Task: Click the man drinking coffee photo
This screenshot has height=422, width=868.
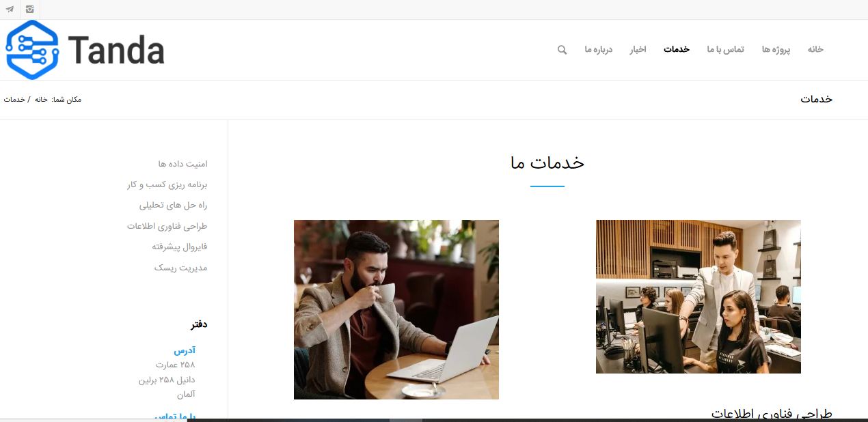Action: pyautogui.click(x=396, y=309)
